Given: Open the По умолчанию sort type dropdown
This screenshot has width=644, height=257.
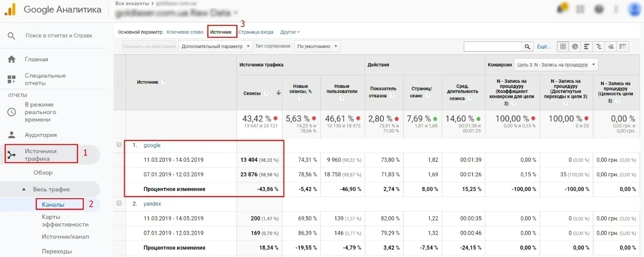Looking at the screenshot, I should [x=317, y=46].
